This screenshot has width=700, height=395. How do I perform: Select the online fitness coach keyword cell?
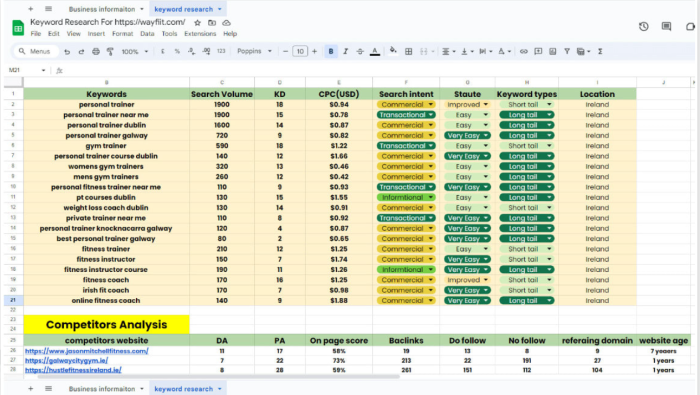click(106, 300)
